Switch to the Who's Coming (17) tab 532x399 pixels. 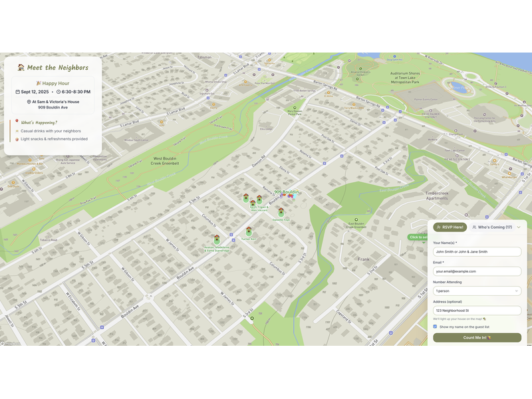[494, 227]
